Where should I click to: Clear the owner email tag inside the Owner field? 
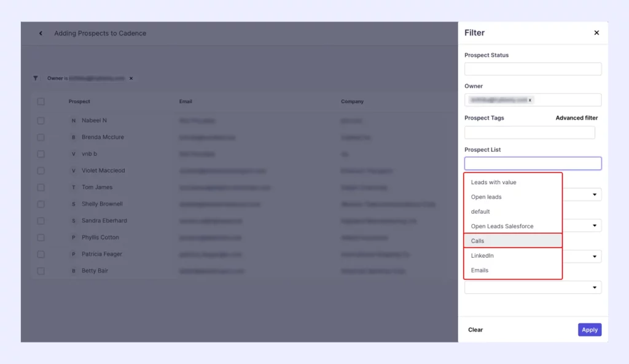click(529, 99)
